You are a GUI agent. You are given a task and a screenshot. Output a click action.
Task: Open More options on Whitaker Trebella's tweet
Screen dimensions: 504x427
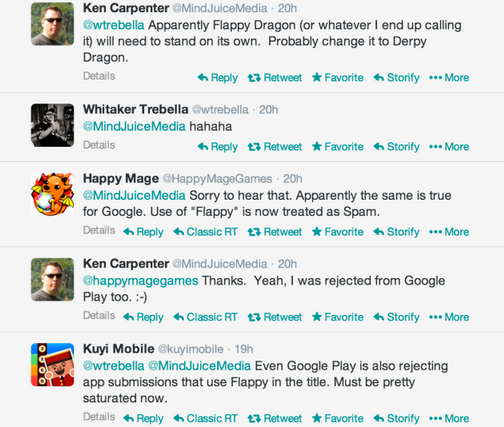pos(449,147)
